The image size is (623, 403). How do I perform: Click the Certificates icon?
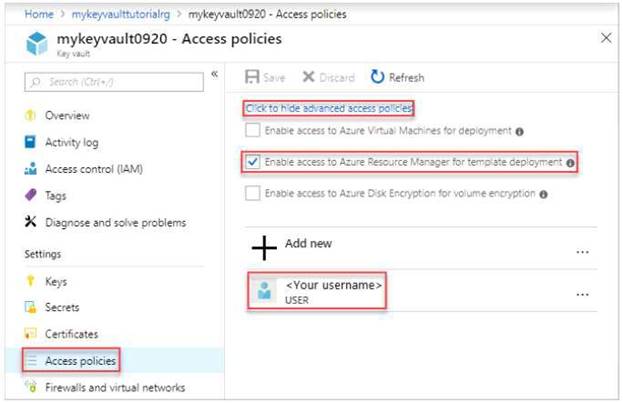click(30, 333)
